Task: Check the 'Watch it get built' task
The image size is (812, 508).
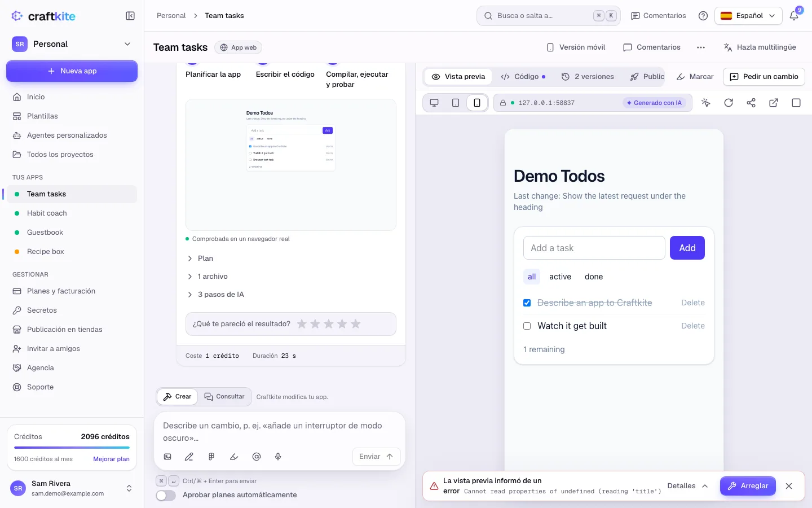Action: (x=527, y=326)
